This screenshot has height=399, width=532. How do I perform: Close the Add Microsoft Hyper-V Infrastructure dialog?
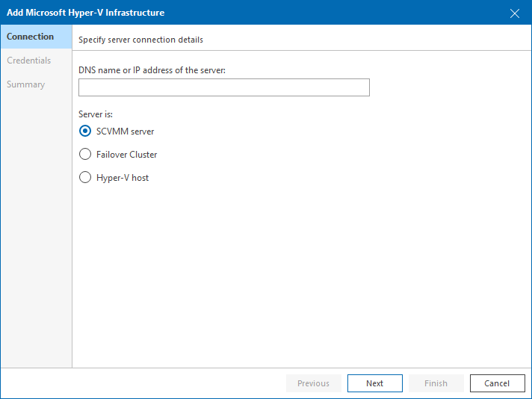[515, 13]
